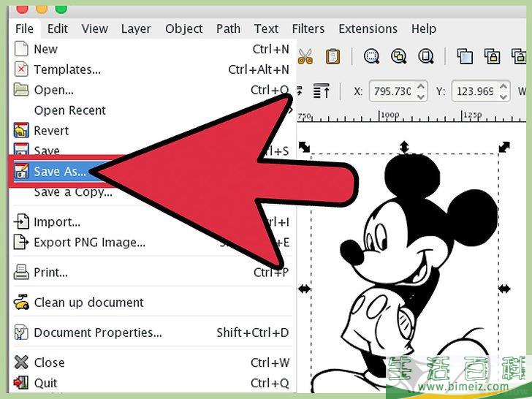
Task: Open the File menu
Action: click(x=24, y=28)
